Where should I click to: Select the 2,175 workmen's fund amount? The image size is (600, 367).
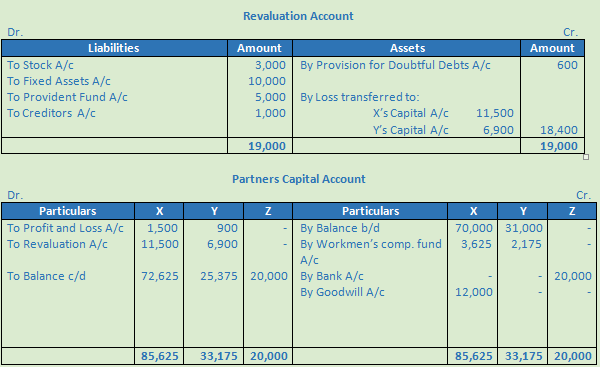pyautogui.click(x=527, y=244)
